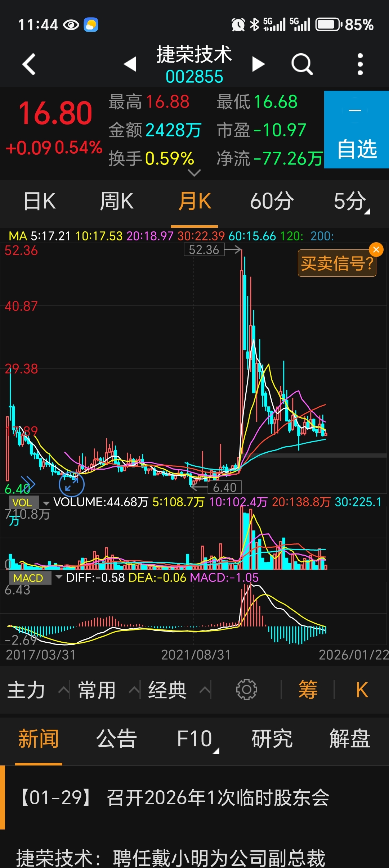
Task: Tap the 金额 2428万 value
Action: [173, 130]
